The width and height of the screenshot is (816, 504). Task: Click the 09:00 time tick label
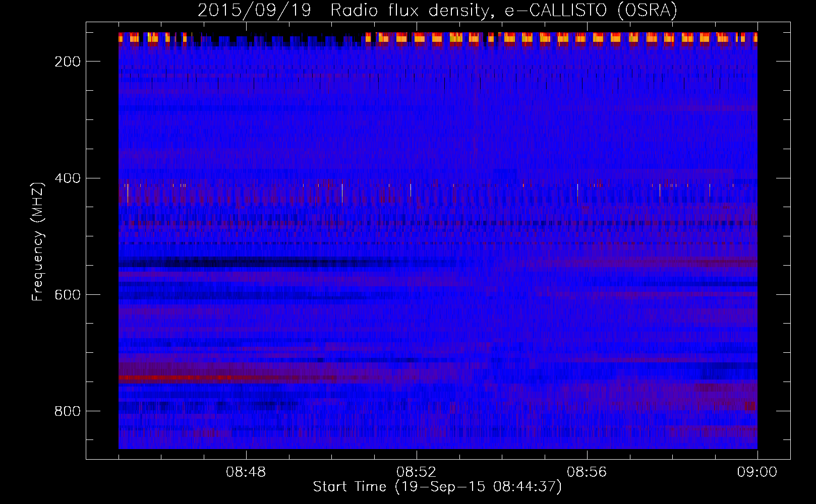pyautogui.click(x=757, y=472)
